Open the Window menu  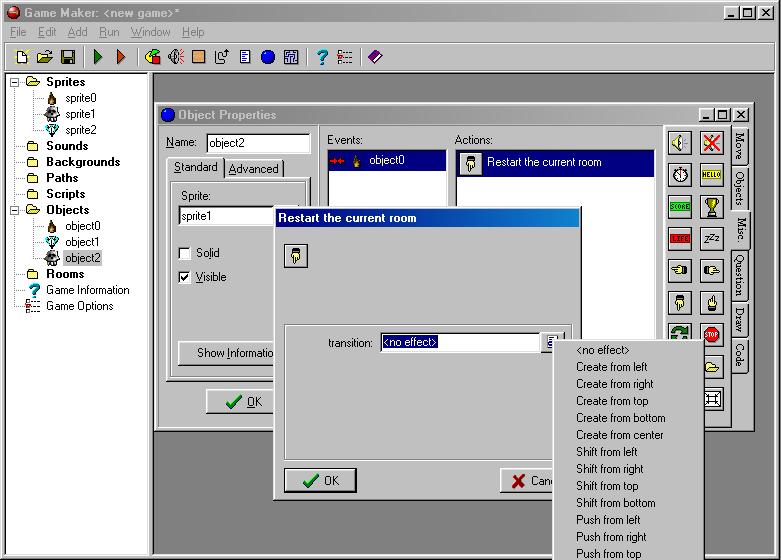pos(150,32)
